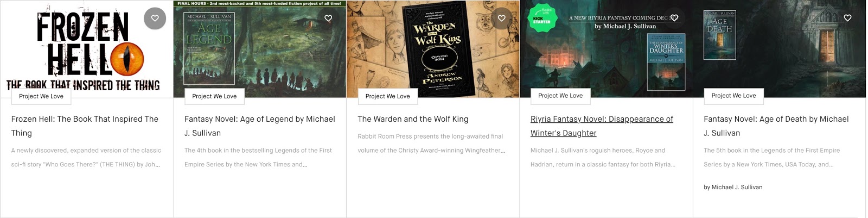This screenshot has width=868, height=218.
Task: Click Frozen Hell description text
Action: (86, 157)
